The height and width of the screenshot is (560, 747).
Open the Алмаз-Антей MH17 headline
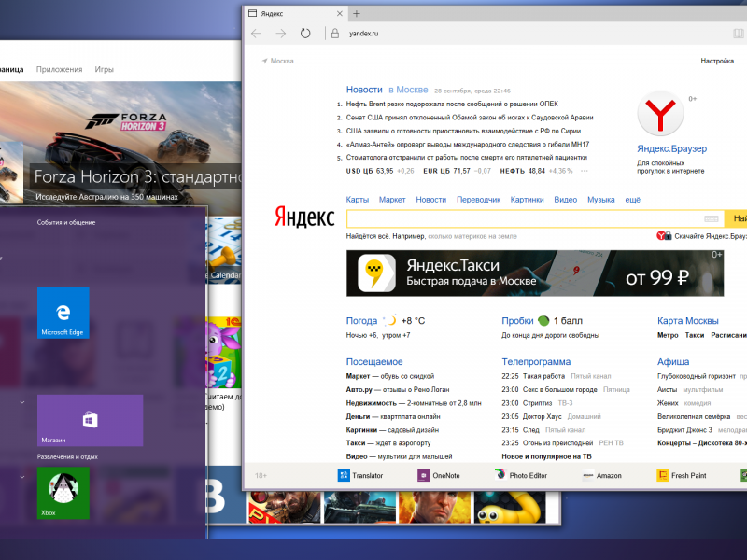pyautogui.click(x=468, y=144)
